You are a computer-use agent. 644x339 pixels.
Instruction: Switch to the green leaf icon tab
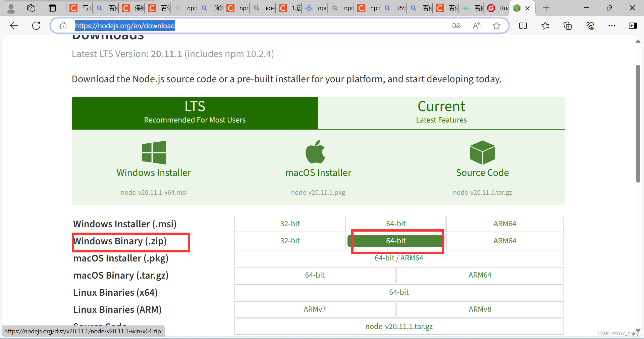pyautogui.click(x=472, y=8)
